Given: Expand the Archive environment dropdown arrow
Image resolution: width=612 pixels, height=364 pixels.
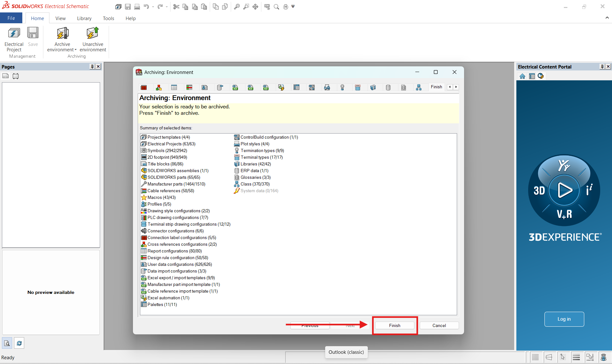Looking at the screenshot, I should tap(76, 50).
